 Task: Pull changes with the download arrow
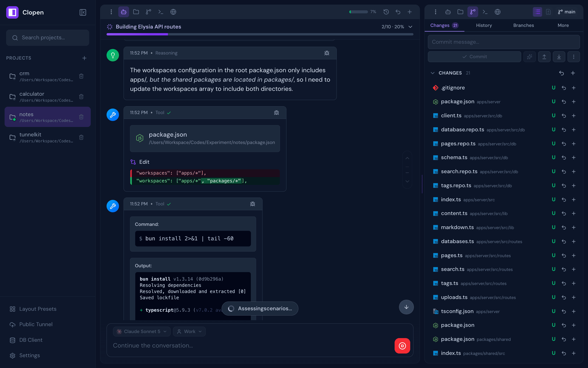[x=559, y=57]
